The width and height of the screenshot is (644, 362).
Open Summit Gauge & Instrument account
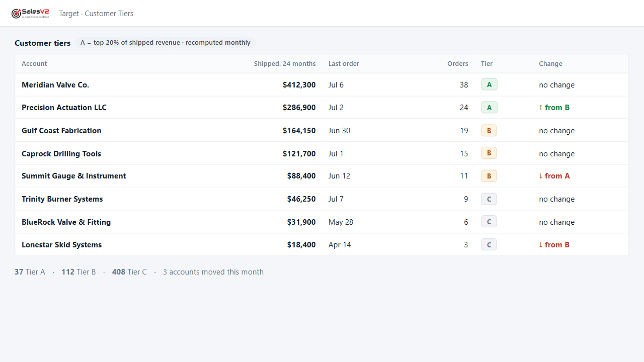(74, 176)
